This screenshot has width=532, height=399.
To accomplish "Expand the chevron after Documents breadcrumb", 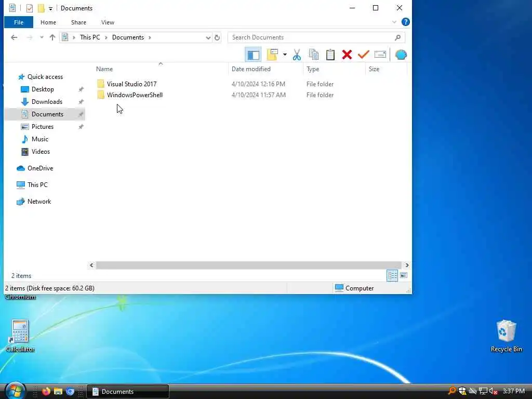I will [150, 37].
